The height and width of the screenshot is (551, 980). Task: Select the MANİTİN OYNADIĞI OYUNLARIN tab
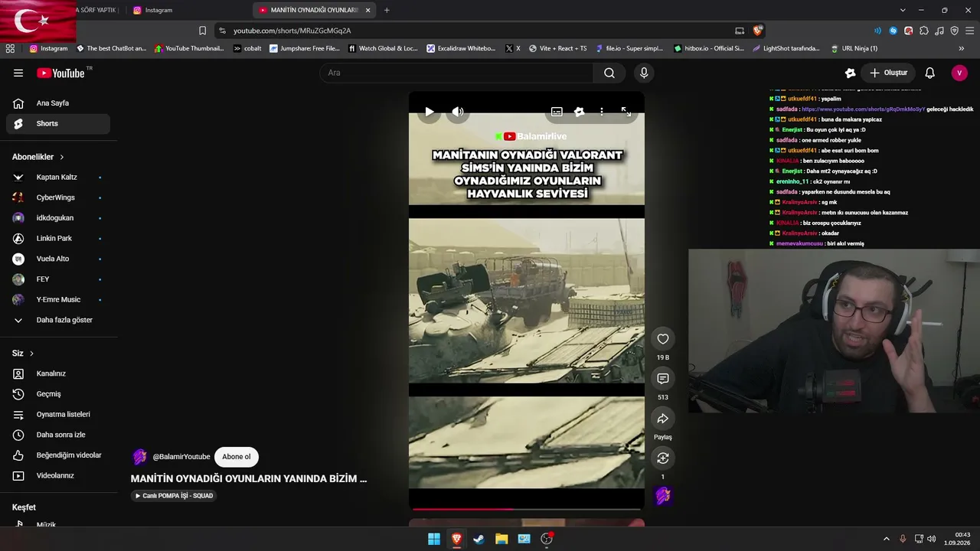(314, 10)
